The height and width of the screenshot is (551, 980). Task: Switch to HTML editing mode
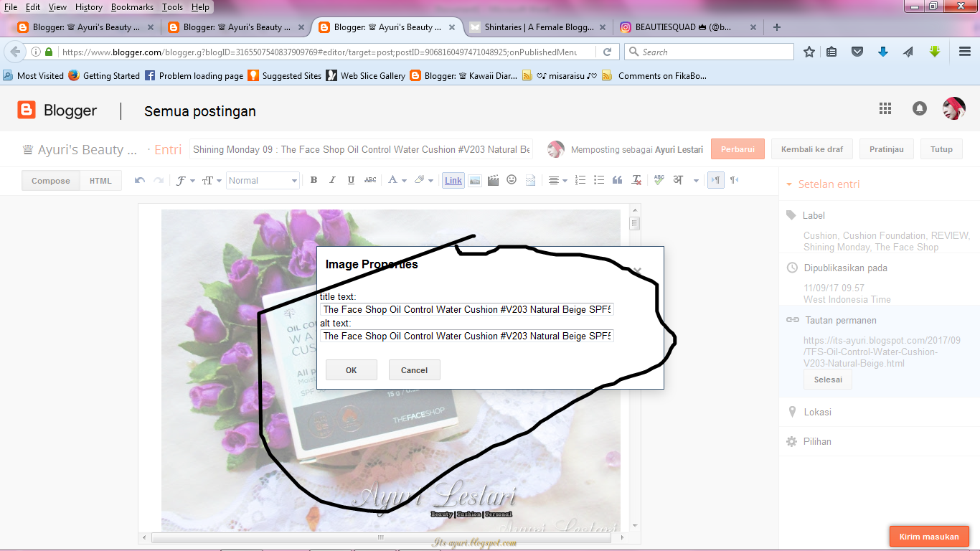100,181
